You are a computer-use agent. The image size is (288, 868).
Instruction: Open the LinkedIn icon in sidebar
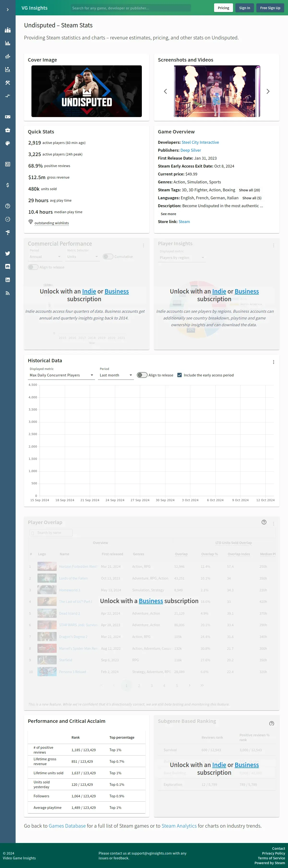pyautogui.click(x=8, y=280)
